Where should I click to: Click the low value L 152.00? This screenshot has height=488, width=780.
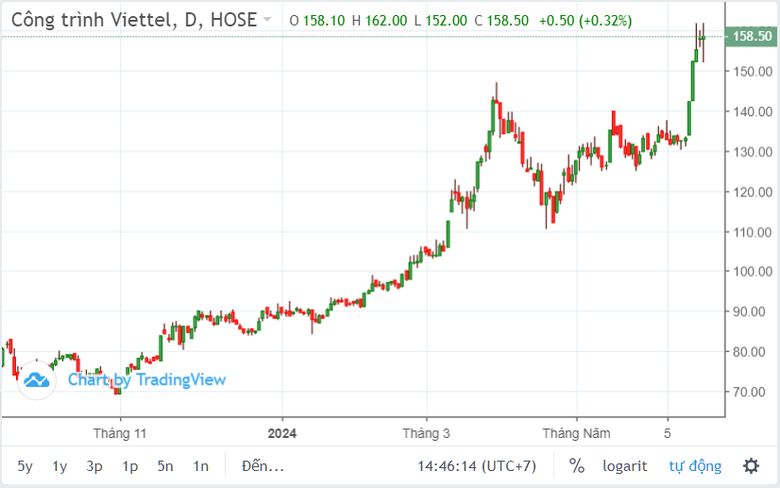[440, 20]
